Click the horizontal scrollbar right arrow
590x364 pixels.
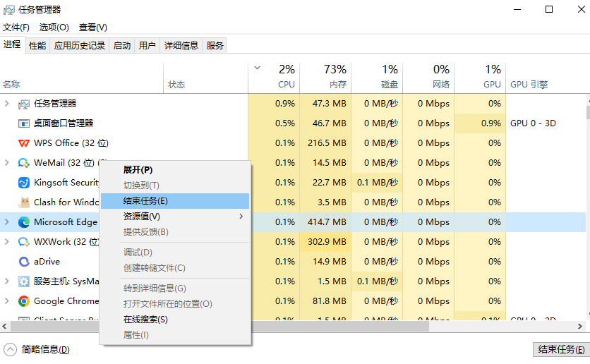tap(580, 327)
